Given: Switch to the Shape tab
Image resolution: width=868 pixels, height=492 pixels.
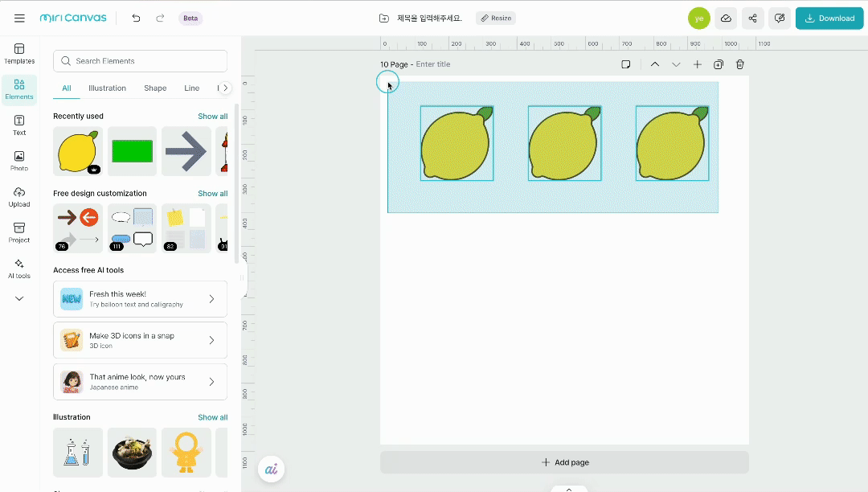Looking at the screenshot, I should (155, 88).
